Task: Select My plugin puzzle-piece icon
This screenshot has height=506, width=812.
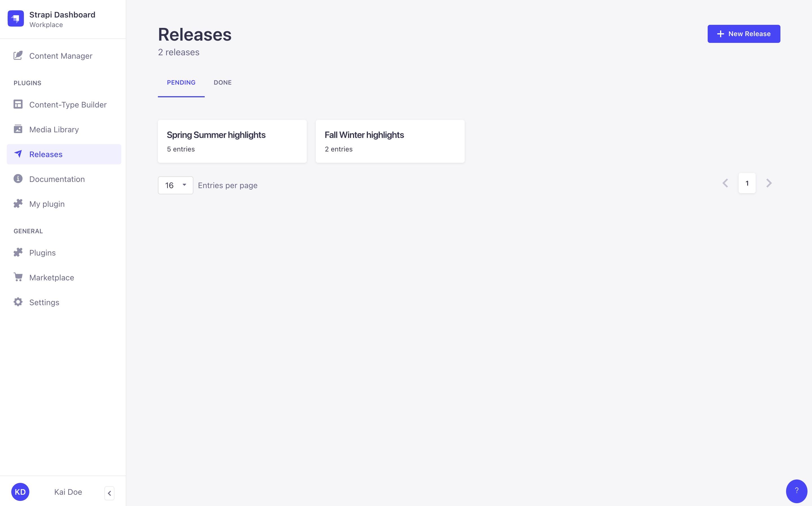Action: (18, 203)
